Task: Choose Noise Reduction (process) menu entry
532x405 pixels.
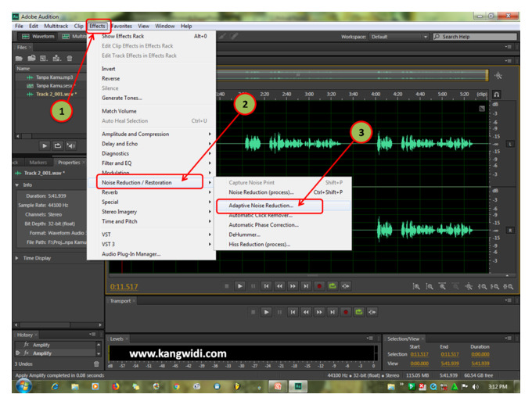Action: tap(282, 192)
